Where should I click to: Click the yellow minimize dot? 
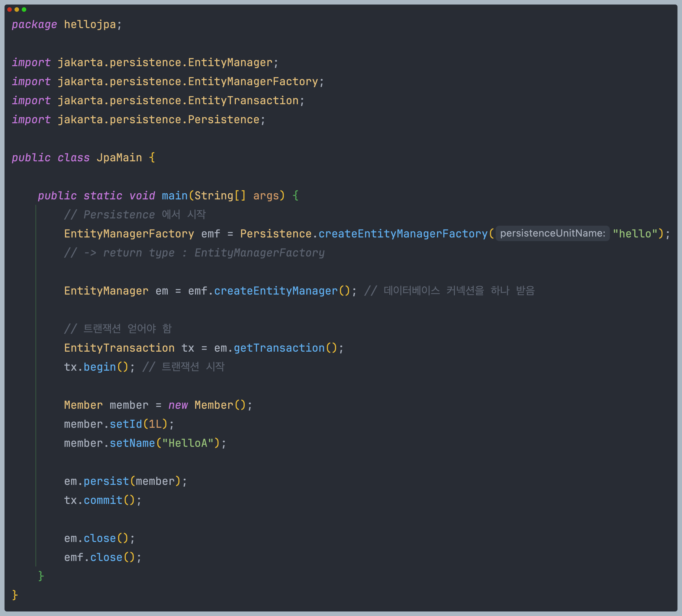[x=17, y=9]
